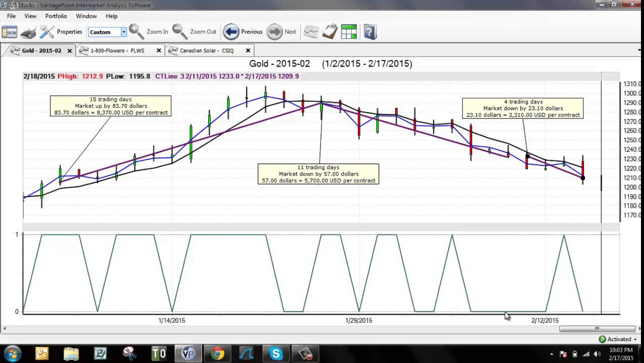The image size is (644, 363).
Task: Select the 15 trading days annotation box
Action: [x=111, y=106]
